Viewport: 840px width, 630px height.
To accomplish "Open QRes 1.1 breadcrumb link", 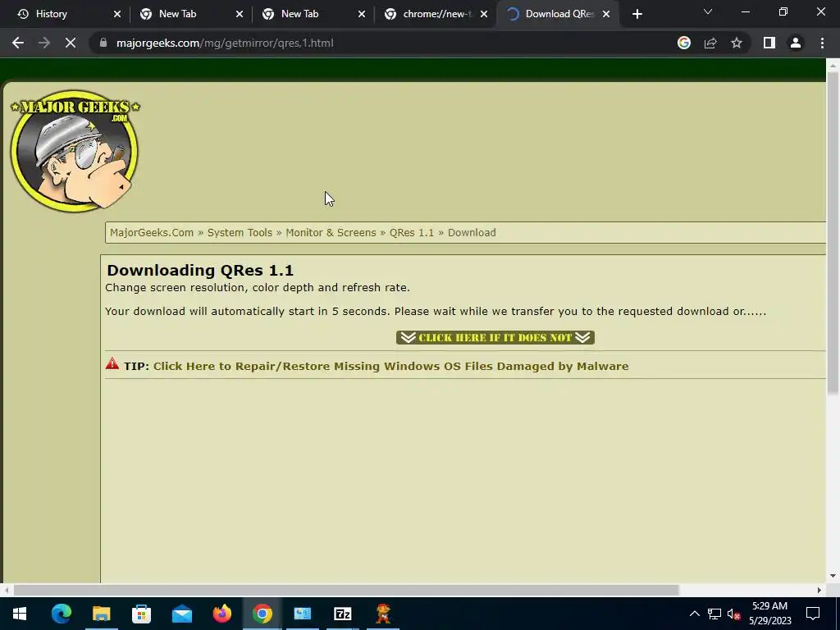I will [412, 232].
